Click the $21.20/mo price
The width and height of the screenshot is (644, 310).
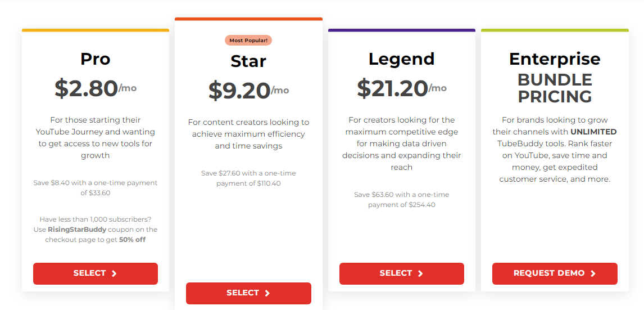coord(401,88)
